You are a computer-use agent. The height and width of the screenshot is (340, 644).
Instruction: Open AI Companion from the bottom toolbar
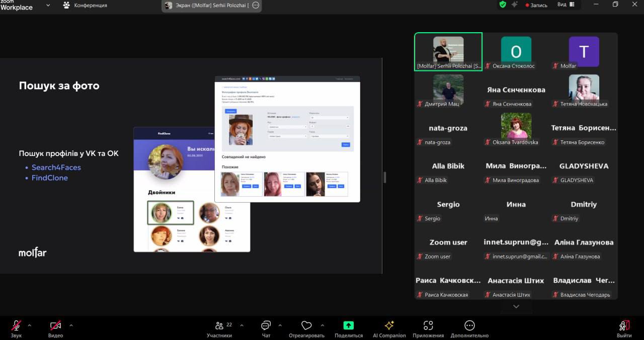(389, 328)
